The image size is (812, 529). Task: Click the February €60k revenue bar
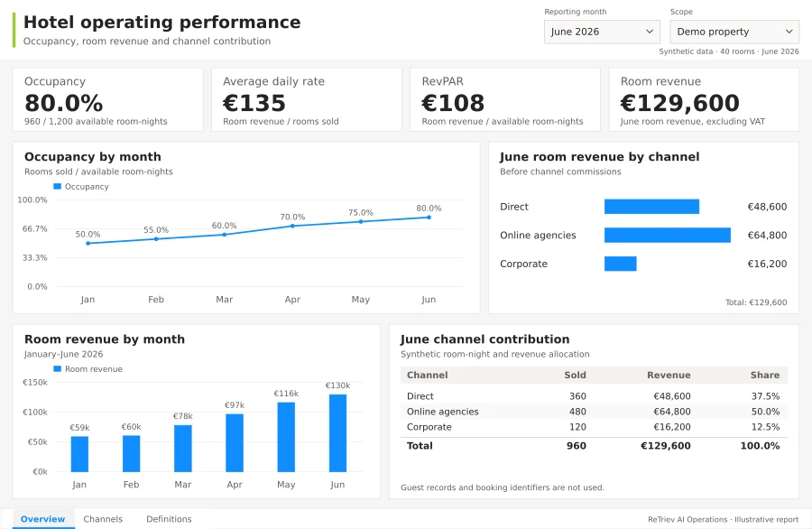click(131, 453)
